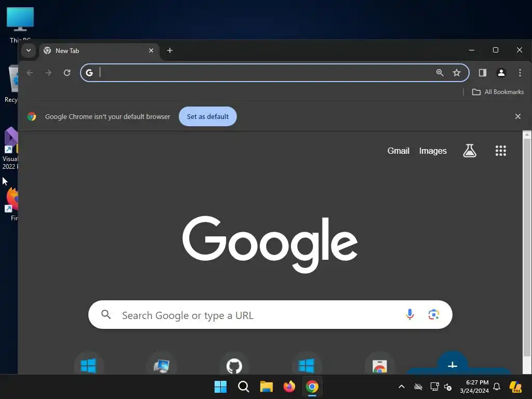Open Copilot preview icon in taskbar
Screen dimensions: 532x399
point(516,387)
